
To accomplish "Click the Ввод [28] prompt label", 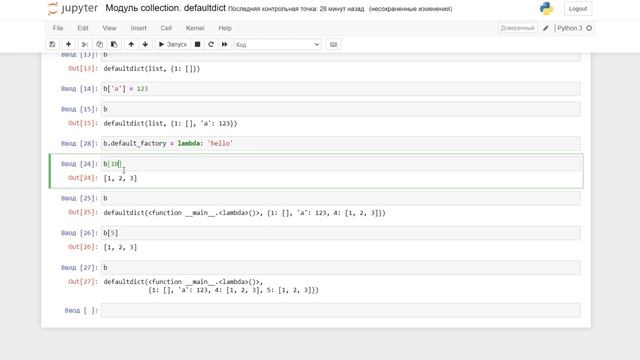I will [79, 143].
